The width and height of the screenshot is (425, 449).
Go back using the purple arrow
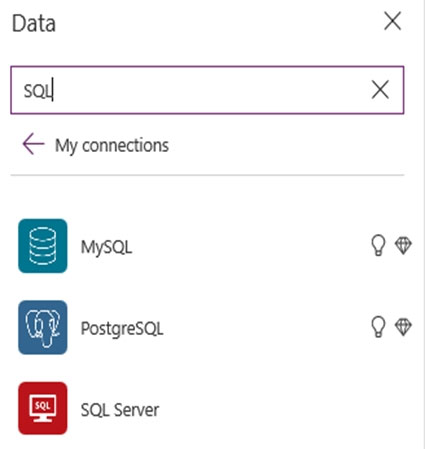point(33,144)
